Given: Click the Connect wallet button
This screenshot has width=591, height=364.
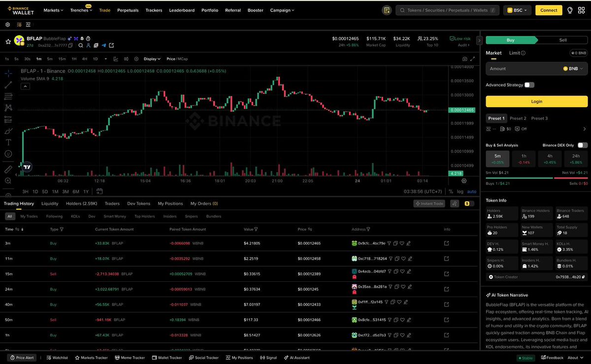Looking at the screenshot, I should click(x=549, y=10).
